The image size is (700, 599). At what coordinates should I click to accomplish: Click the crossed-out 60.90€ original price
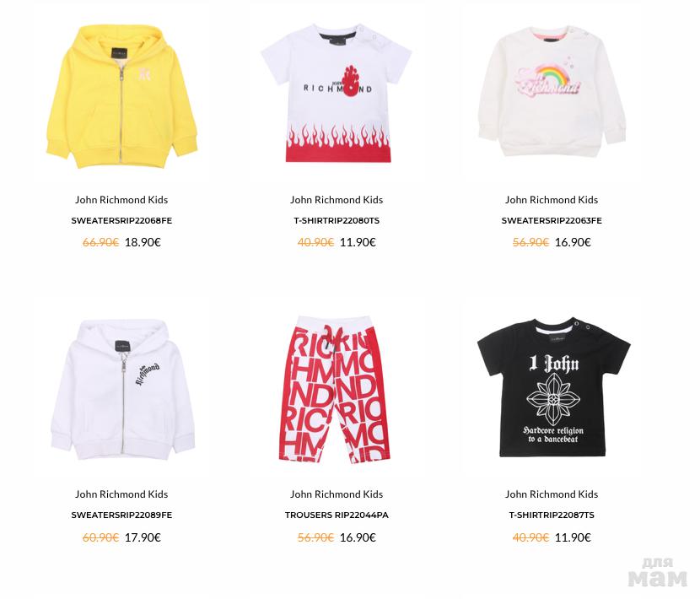pyautogui.click(x=100, y=537)
